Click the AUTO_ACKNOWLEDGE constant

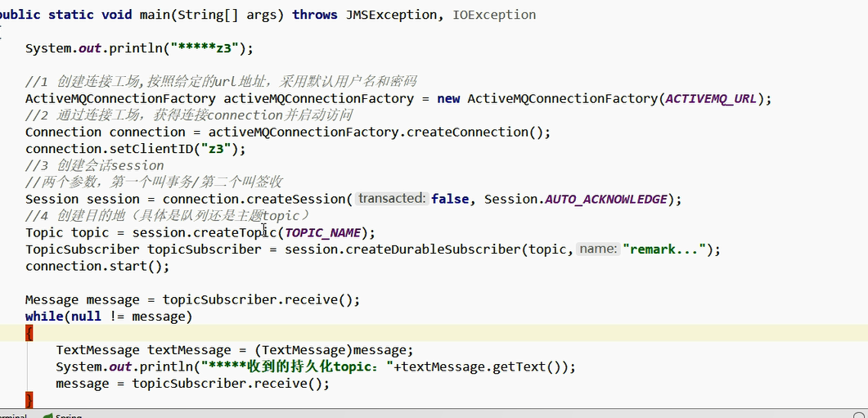tap(606, 200)
